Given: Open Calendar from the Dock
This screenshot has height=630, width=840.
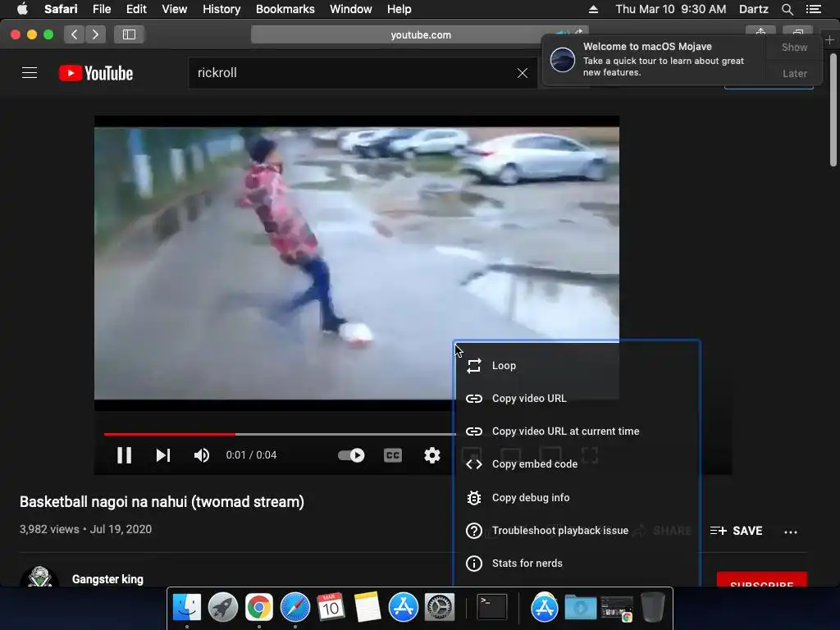Looking at the screenshot, I should click(330, 608).
